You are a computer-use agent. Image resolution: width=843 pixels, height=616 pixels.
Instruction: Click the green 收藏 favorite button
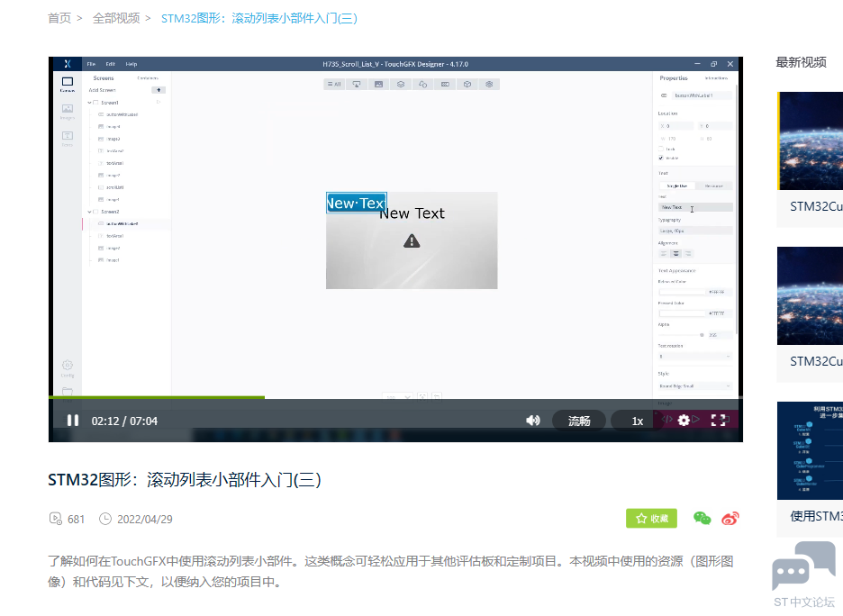pos(651,518)
